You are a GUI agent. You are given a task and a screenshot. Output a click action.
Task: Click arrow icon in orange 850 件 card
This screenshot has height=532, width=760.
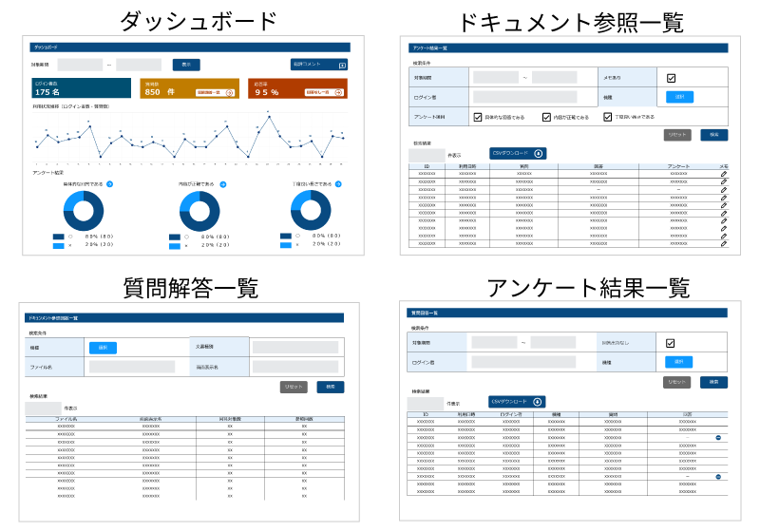(229, 92)
